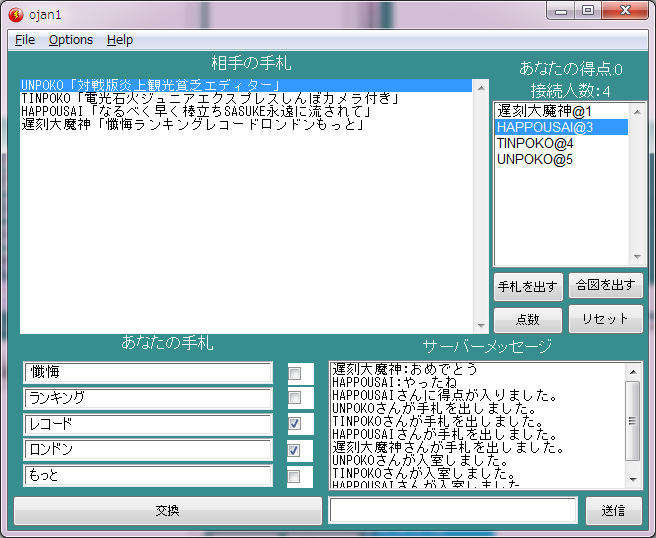The width and height of the screenshot is (656, 538).
Task: Select the TINPOKO hand row in opponents list
Action: (x=210, y=98)
